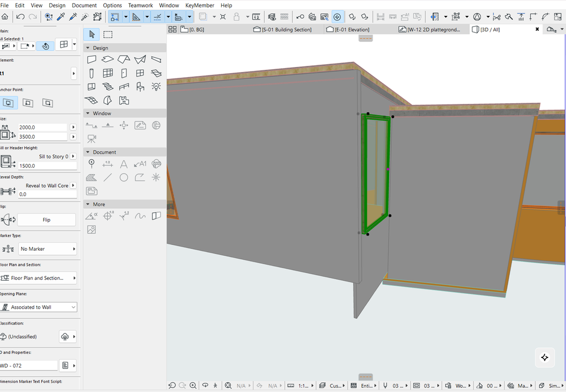Select the Spline tool
Image resolution: width=566 pixels, height=392 pixels.
[140, 216]
